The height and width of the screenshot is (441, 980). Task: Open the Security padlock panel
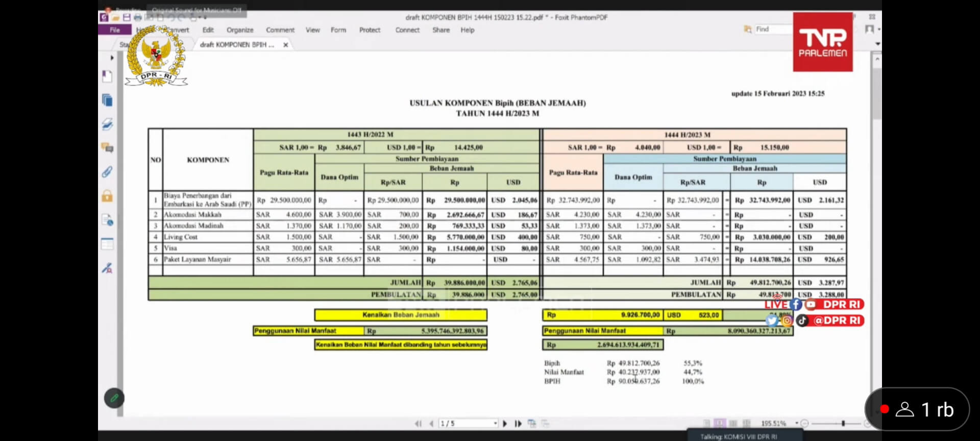107,196
